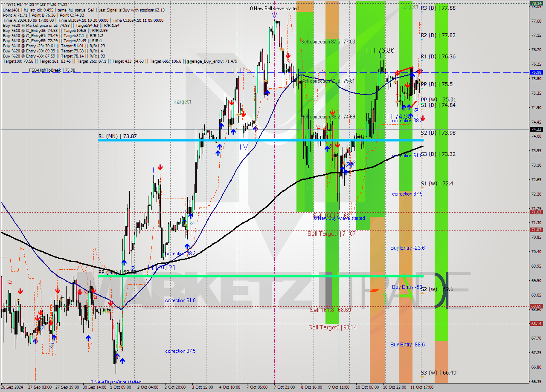
Task: Click the S1 (w) | 72.4 weekly support label
Action: [x=437, y=183]
